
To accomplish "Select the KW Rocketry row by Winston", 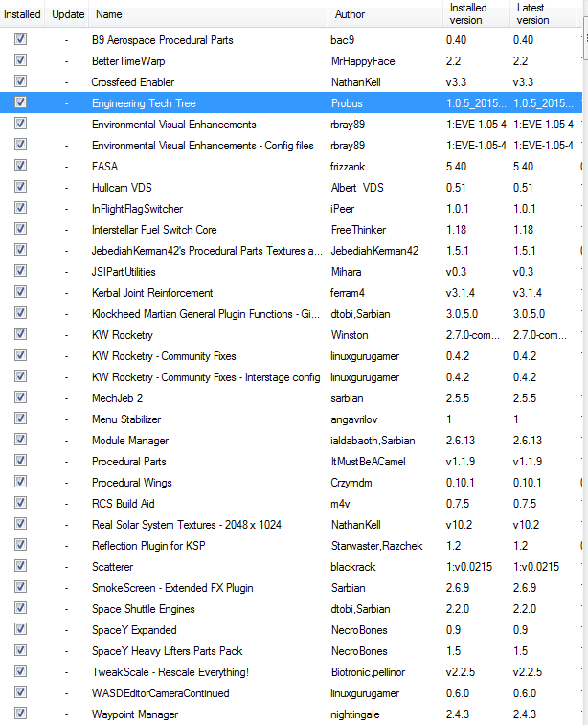I will point(291,335).
